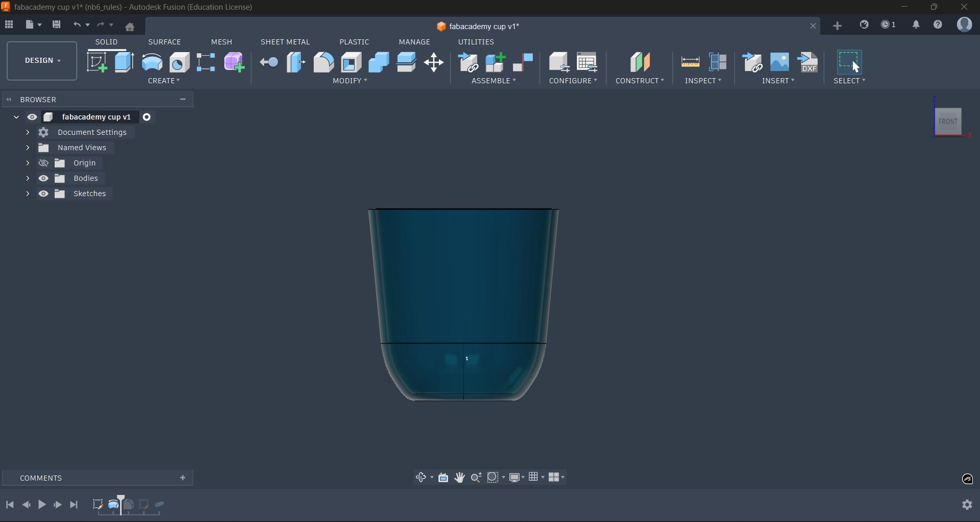
Task: Select the Pan tool in navigation bar
Action: (x=459, y=477)
